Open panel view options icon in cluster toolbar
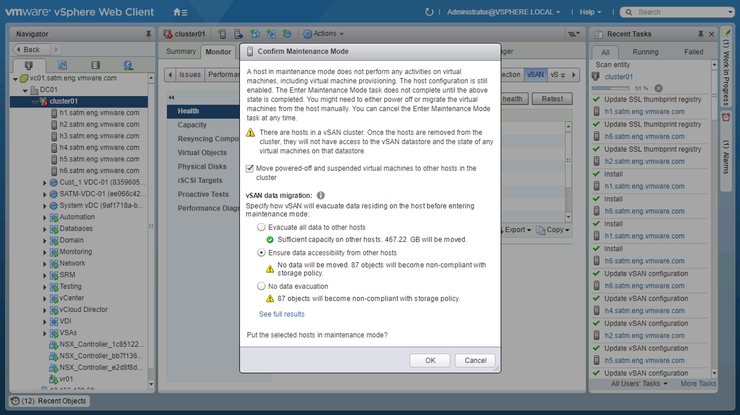Image resolution: width=740 pixels, height=415 pixels. [x=573, y=34]
